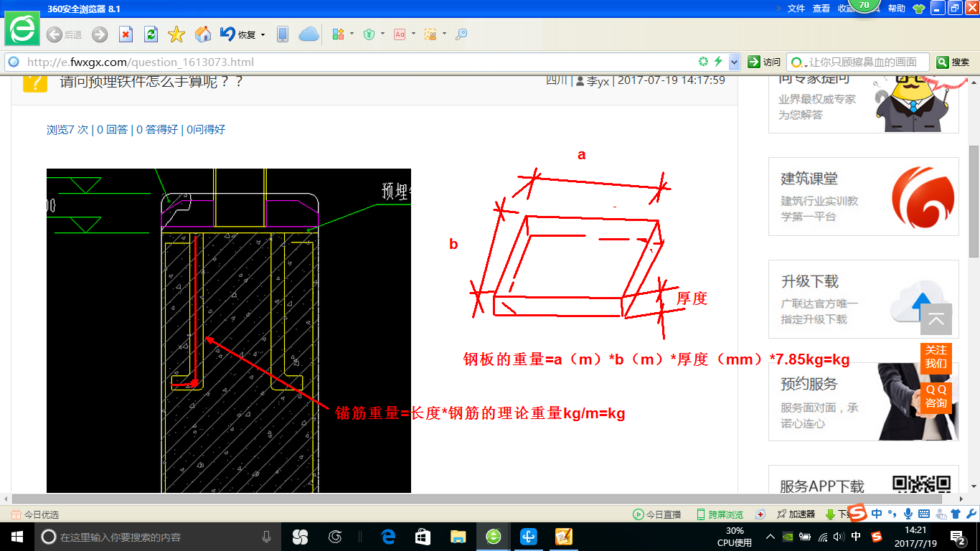Refresh the page with green arrows icon
The height and width of the screenshot is (551, 980).
pyautogui.click(x=151, y=34)
